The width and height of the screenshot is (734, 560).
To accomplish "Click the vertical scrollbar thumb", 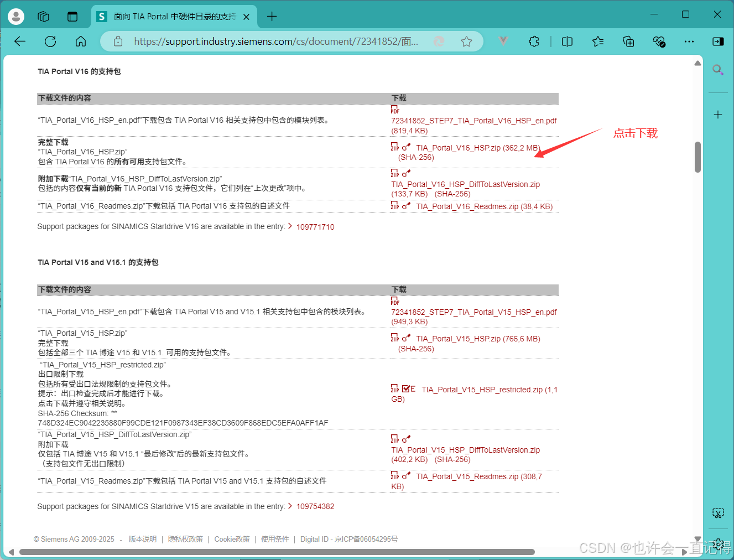I will [698, 157].
